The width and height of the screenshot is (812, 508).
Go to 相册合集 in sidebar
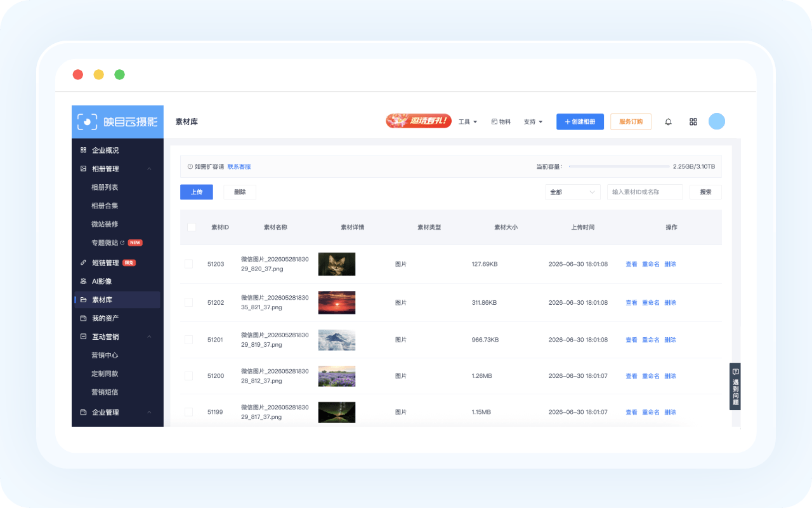coord(105,206)
